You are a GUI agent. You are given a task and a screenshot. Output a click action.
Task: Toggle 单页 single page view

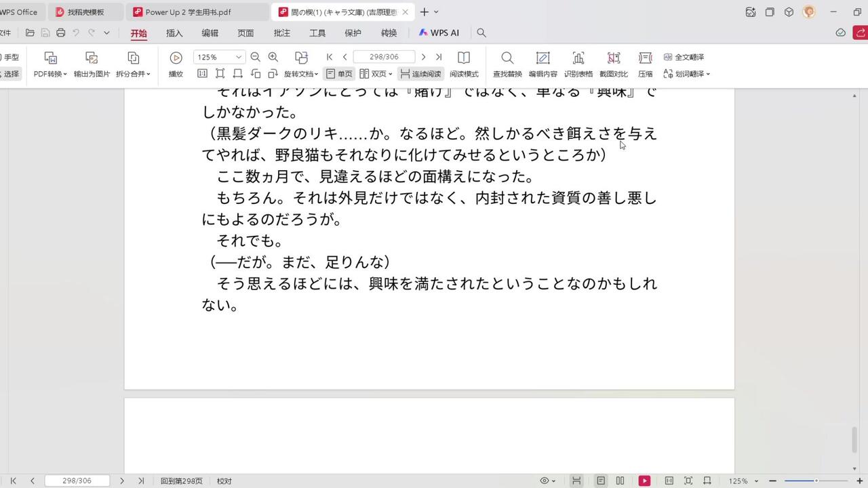click(339, 74)
